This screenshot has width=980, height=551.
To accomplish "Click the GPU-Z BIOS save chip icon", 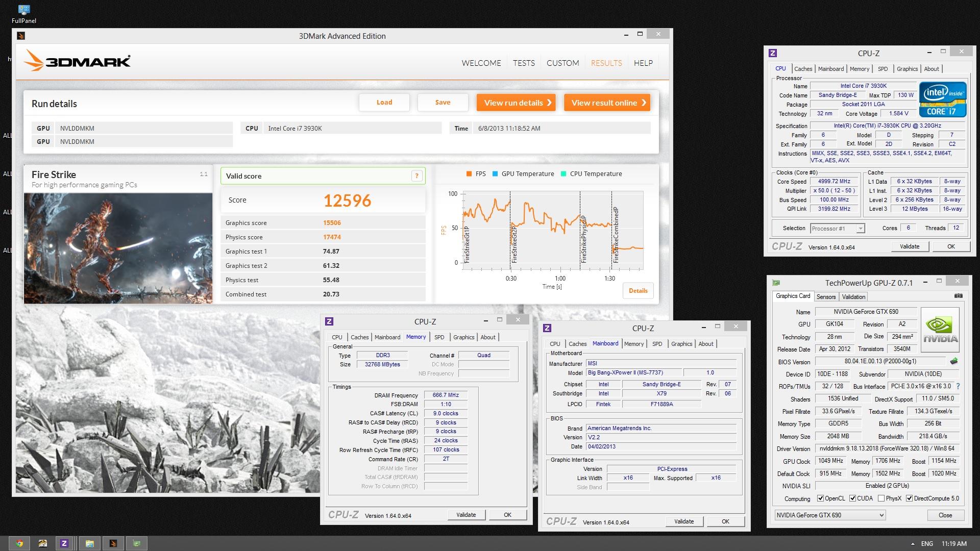I will 953,361.
